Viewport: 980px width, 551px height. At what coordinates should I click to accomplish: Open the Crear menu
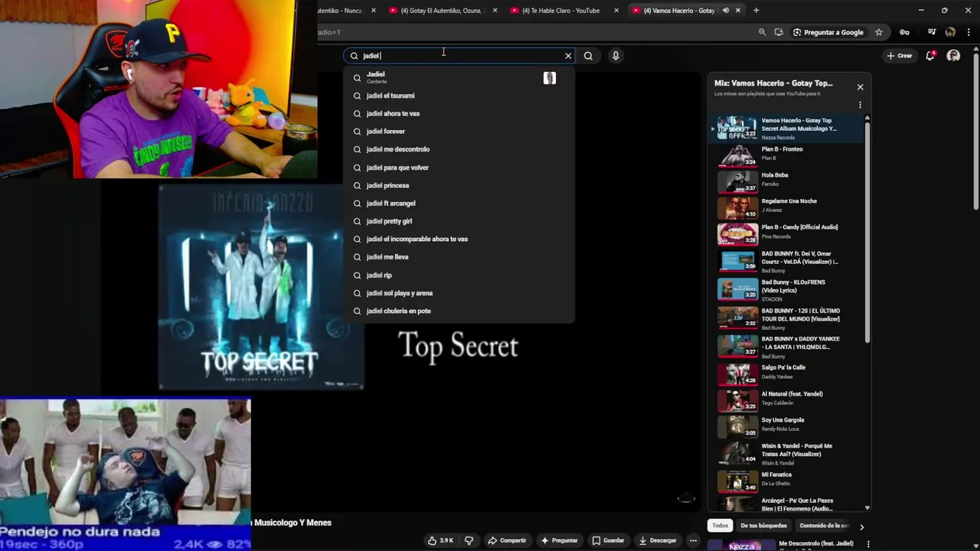point(900,56)
